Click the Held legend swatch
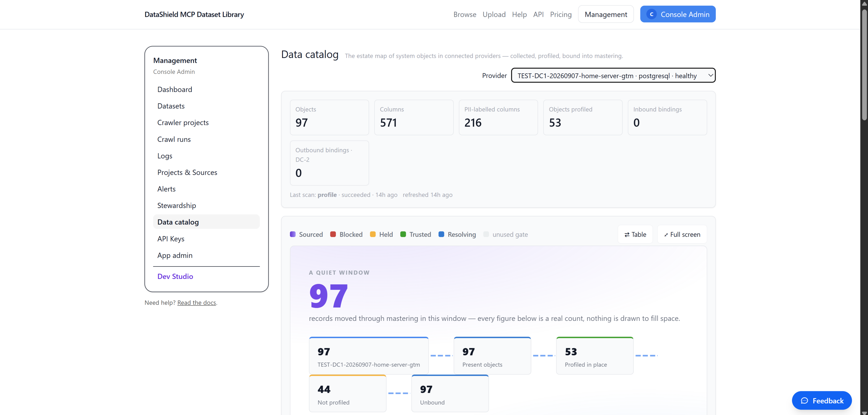 point(373,234)
